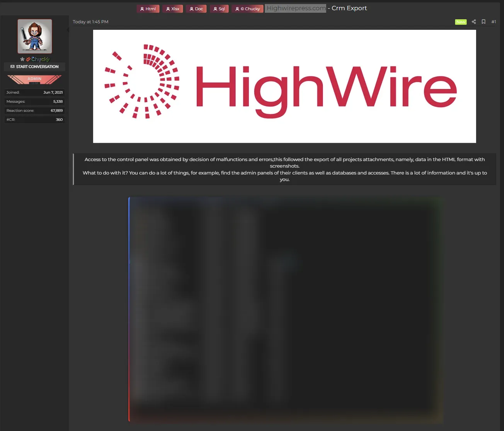The width and height of the screenshot is (504, 431).
Task: Bookmark this post using the bookmark icon
Action: point(483,22)
